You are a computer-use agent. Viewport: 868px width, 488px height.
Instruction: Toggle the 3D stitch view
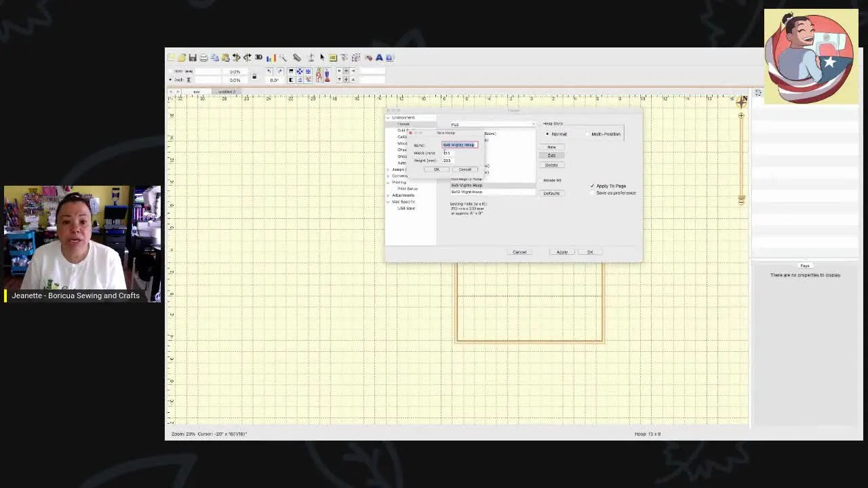259,57
